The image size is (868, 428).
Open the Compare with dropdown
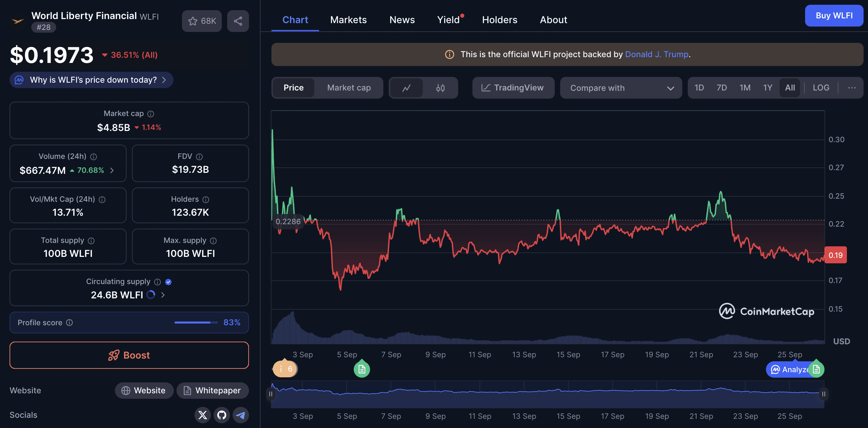(621, 88)
